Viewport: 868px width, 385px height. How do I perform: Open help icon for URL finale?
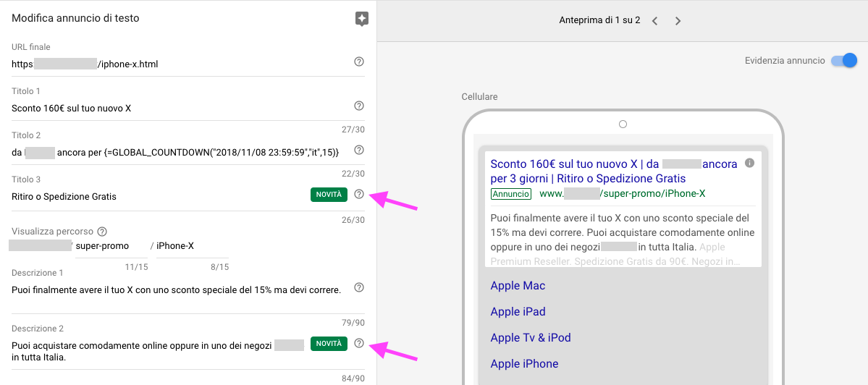click(x=359, y=62)
